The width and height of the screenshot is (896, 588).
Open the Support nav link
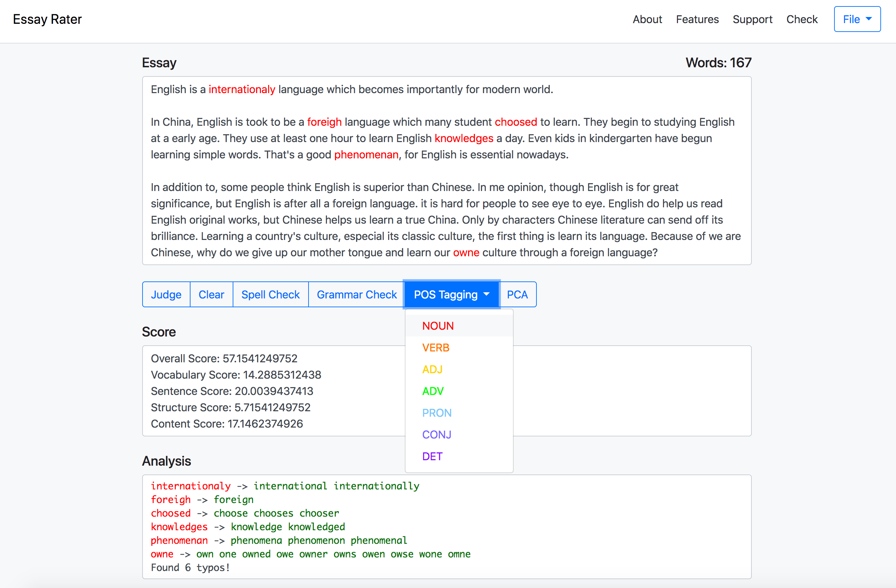click(752, 19)
